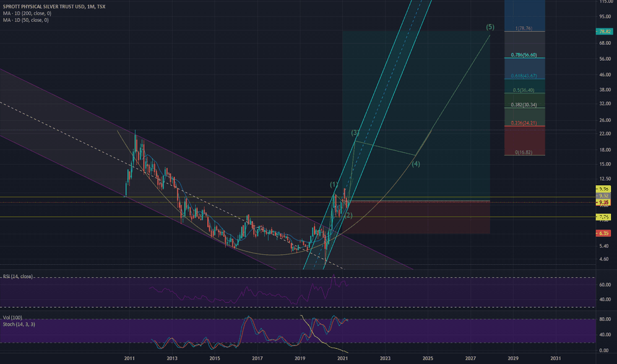Image resolution: width=617 pixels, height=364 pixels.
Task: Select Elliott wave label (5)
Action: point(490,26)
